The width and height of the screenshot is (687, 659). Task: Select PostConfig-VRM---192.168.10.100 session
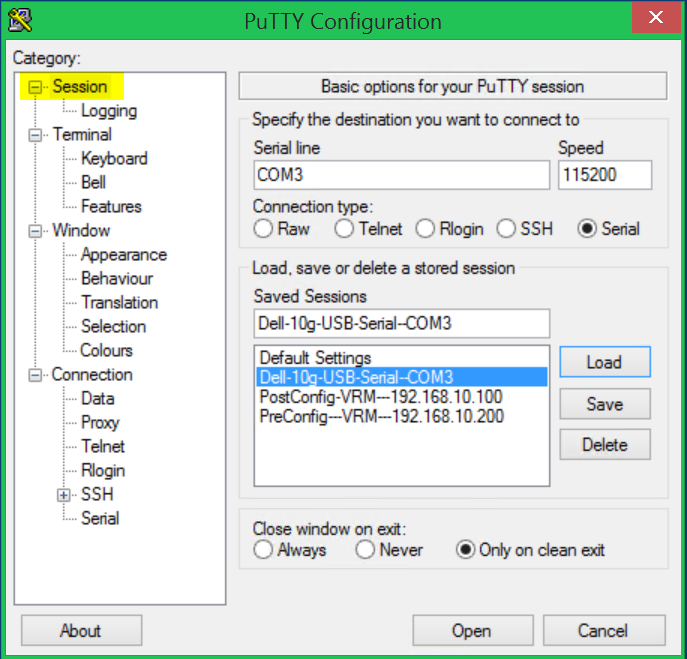click(401, 397)
